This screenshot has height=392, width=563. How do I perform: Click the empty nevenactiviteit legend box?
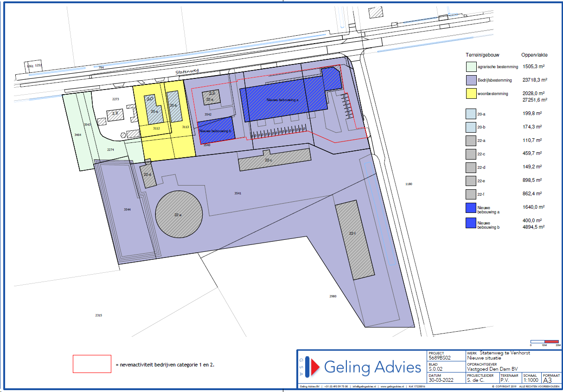click(x=92, y=364)
